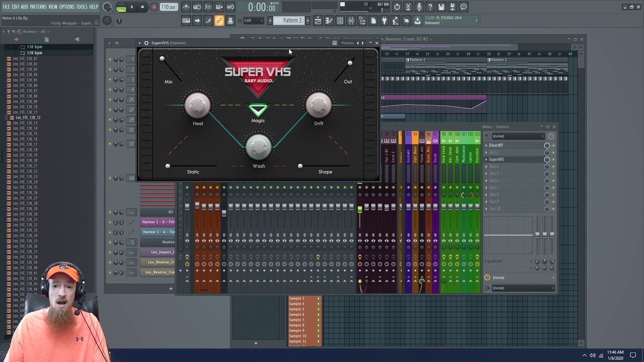The width and height of the screenshot is (644, 362).
Task: Select next preset arrow in SuperVHS
Action: coord(363,43)
